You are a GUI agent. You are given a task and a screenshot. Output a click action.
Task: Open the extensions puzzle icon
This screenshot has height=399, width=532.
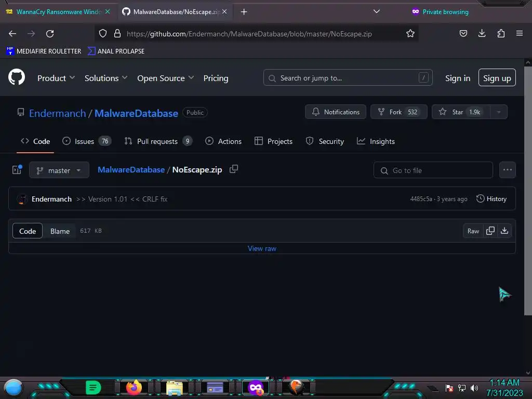[501, 34]
